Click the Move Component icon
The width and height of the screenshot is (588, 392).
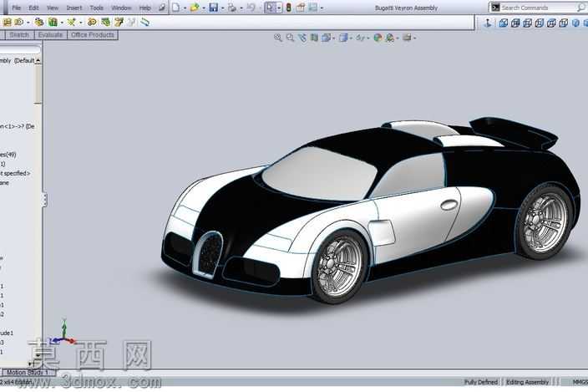click(92, 23)
